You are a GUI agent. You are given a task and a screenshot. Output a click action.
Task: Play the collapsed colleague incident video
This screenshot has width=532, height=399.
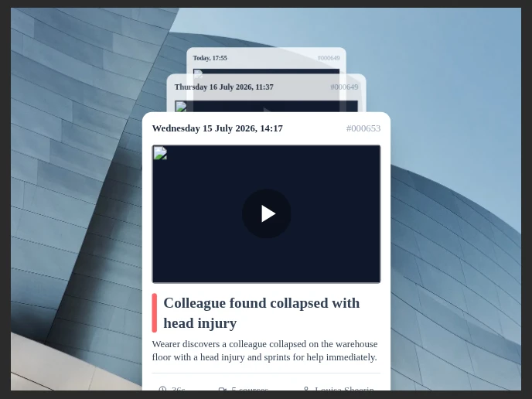266,213
